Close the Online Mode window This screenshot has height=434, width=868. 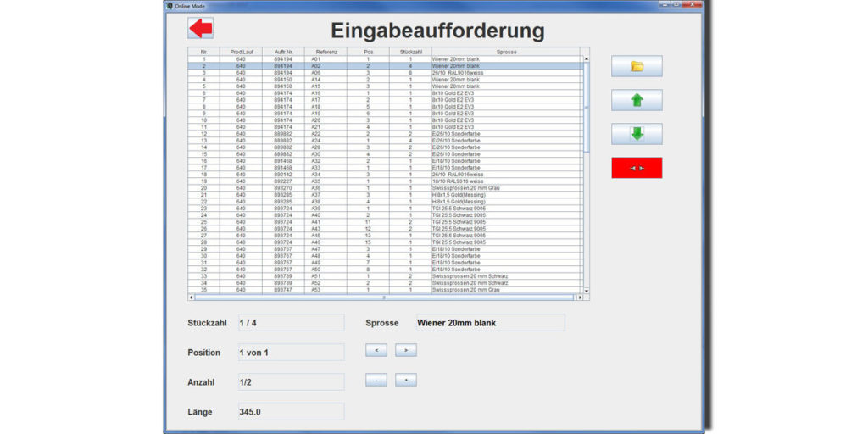[x=691, y=4]
